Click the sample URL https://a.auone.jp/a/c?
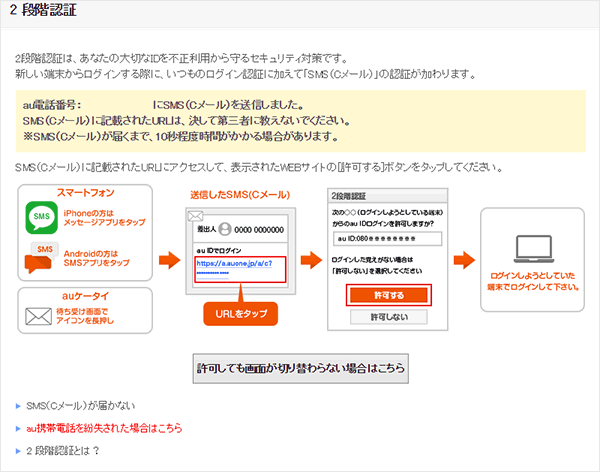This screenshot has width=600, height=472. pyautogui.click(x=234, y=263)
